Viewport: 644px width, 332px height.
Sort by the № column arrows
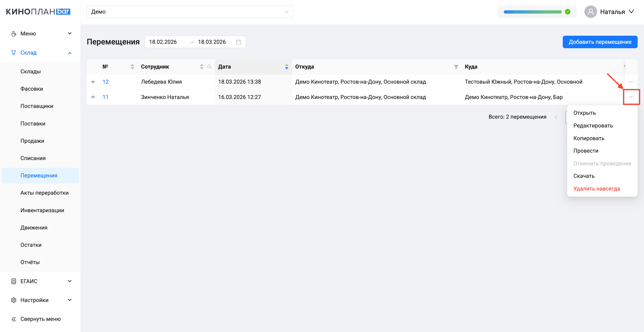pos(132,67)
